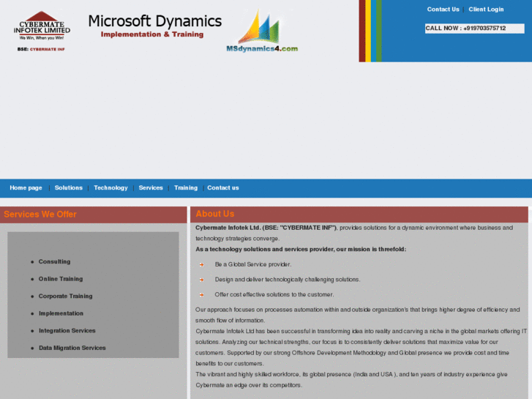Click the BSE: CYBERMATE INF text under logo
532x399 pixels.
point(41,49)
